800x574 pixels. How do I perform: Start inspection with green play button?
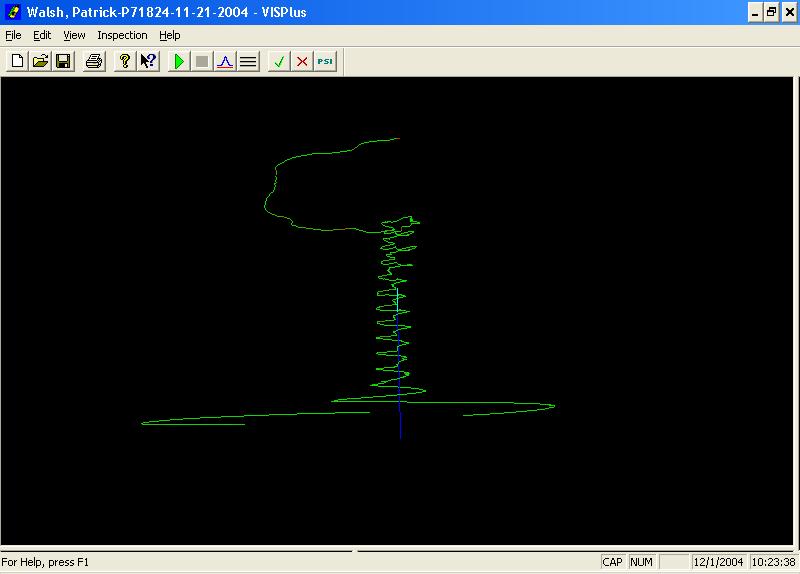pyautogui.click(x=179, y=61)
